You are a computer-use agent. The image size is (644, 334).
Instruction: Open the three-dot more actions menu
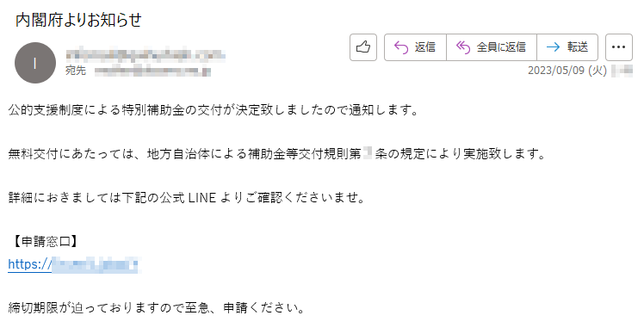(618, 47)
